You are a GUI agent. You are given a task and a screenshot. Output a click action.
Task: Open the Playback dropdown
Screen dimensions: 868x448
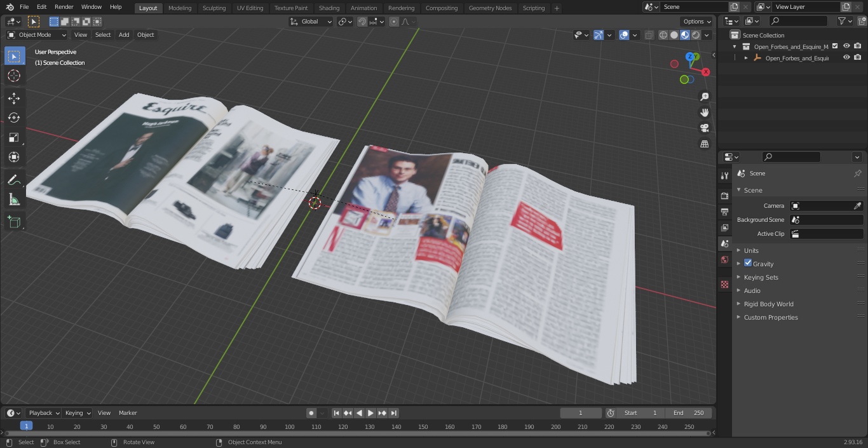[x=44, y=413]
